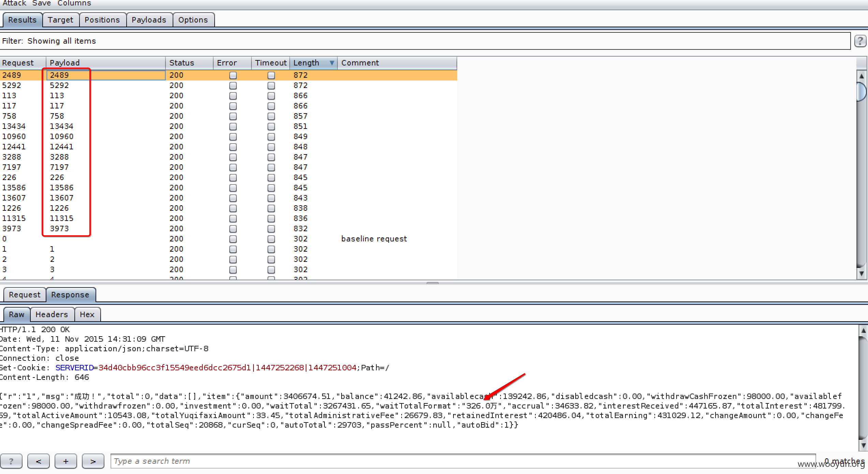Click the plus search options button
Viewport: 868px width, 474px height.
[66, 461]
